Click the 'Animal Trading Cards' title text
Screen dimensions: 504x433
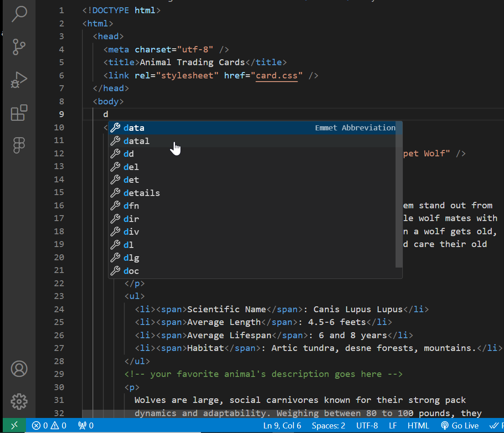click(192, 62)
